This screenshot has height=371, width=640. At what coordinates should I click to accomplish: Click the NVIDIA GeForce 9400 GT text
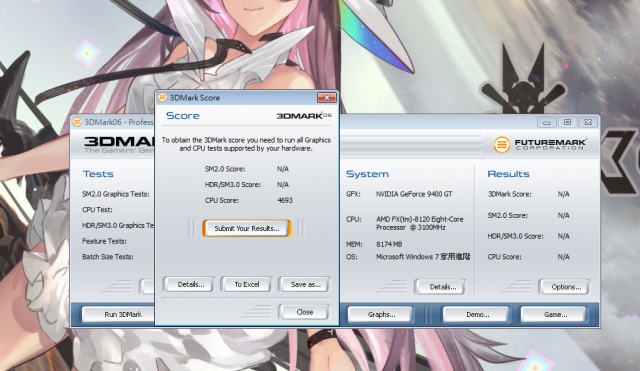tap(414, 194)
